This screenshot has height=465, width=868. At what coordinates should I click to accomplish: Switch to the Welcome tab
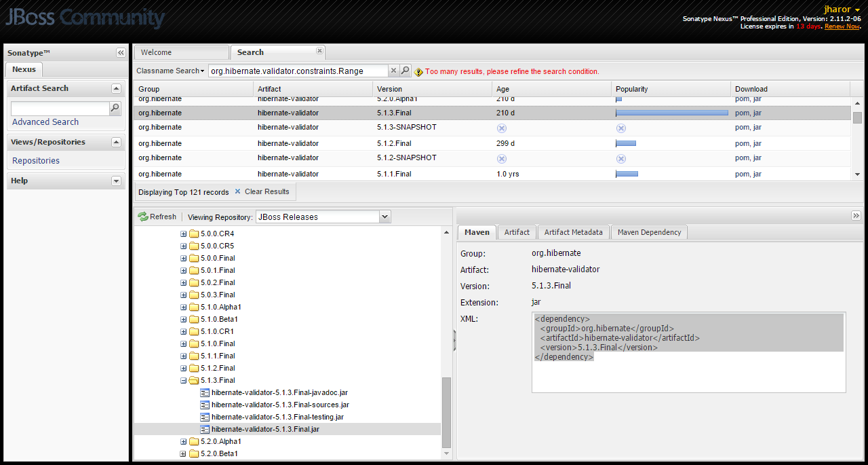pyautogui.click(x=181, y=52)
